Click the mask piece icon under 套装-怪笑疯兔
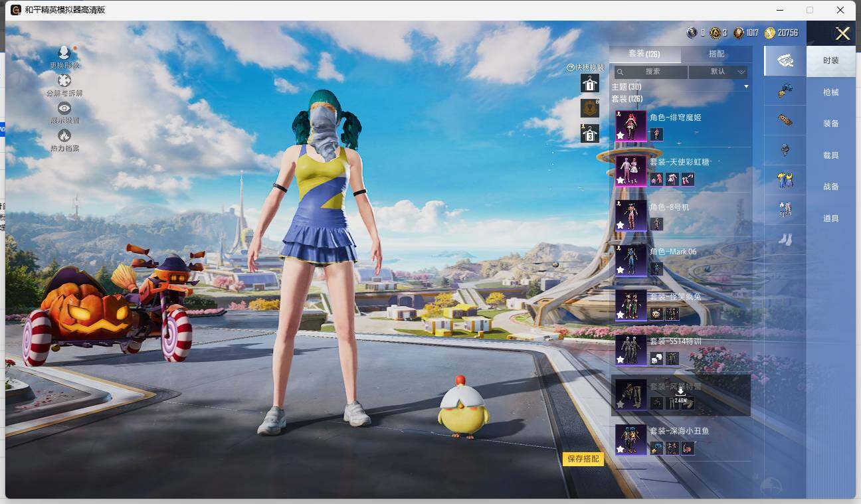The height and width of the screenshot is (504, 861). 656,313
